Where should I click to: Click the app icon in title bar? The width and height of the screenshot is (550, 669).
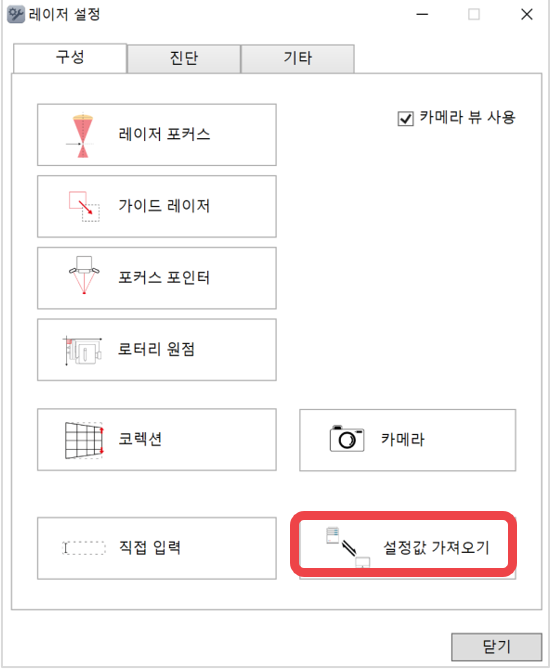pyautogui.click(x=16, y=15)
